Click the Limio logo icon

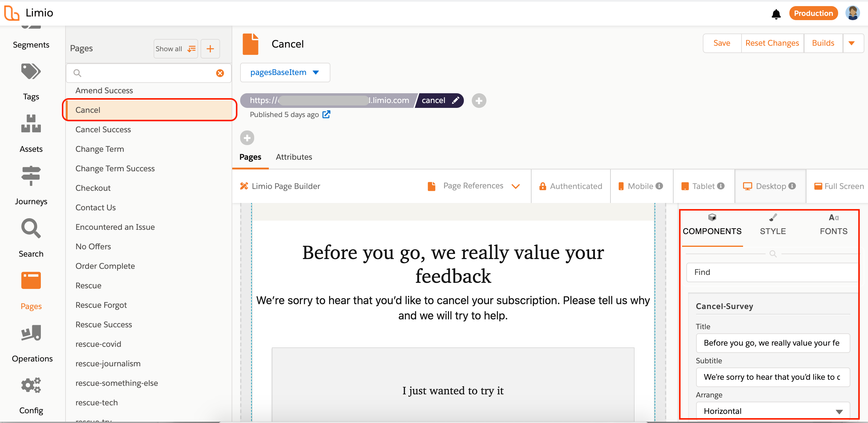12,13
